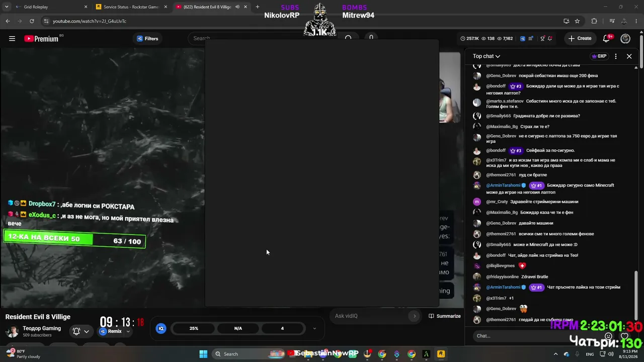Click @mr_Craty username in chat
This screenshot has height=362, width=644.
click(497, 202)
